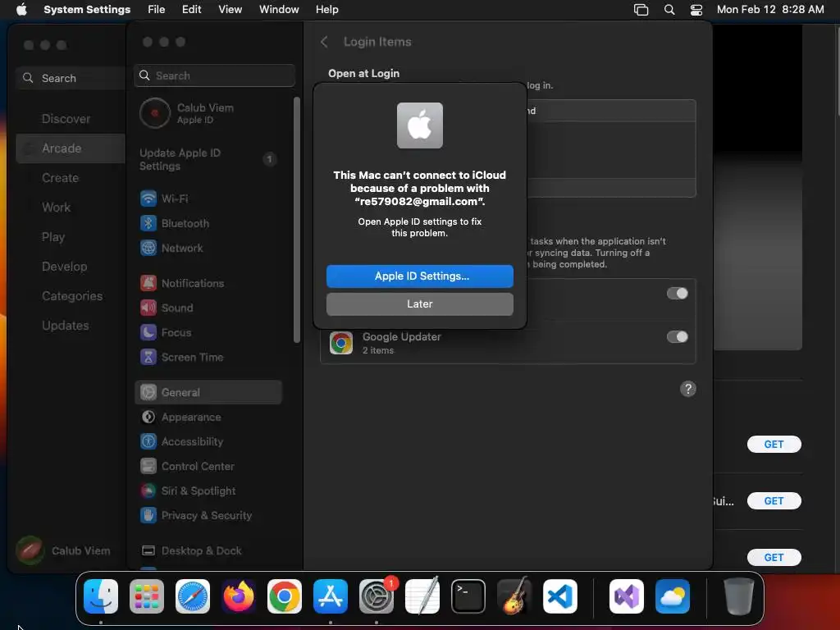Open Privacy & Security hand icon

(x=148, y=516)
